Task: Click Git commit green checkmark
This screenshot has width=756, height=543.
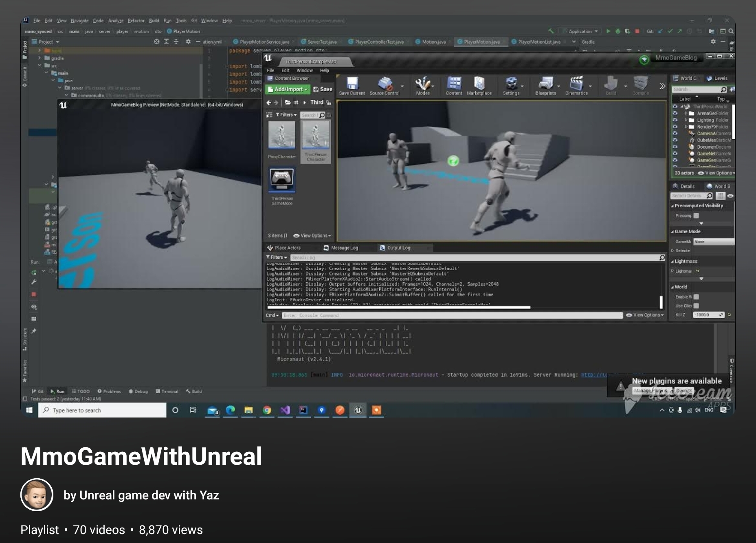Action: [x=670, y=31]
